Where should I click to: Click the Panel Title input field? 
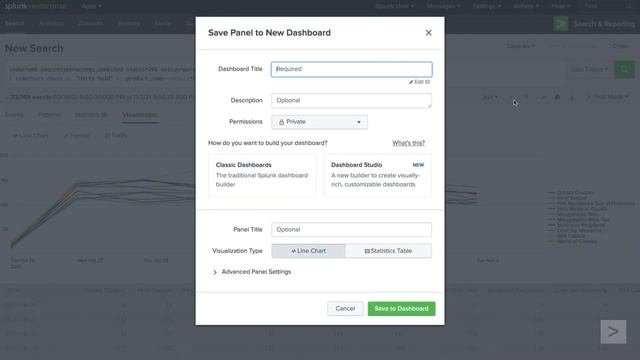click(x=351, y=229)
